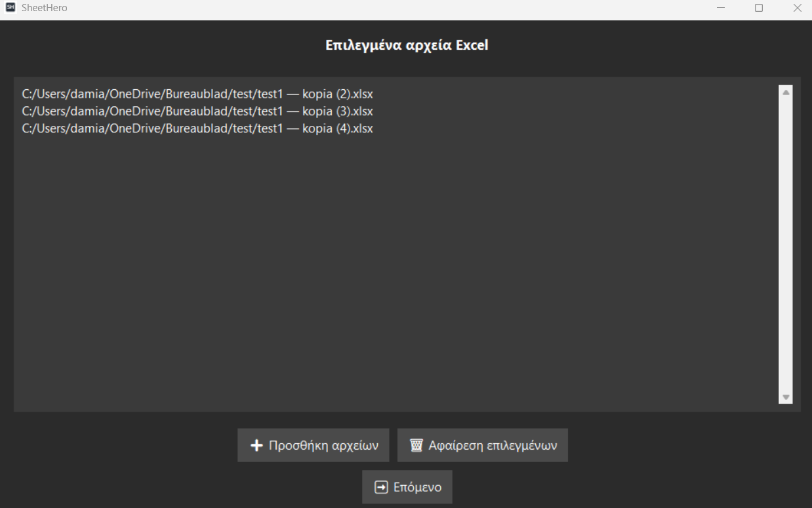Click the plus icon on Προσθήκη αρχείων
This screenshot has width=812, height=508.
click(x=256, y=446)
